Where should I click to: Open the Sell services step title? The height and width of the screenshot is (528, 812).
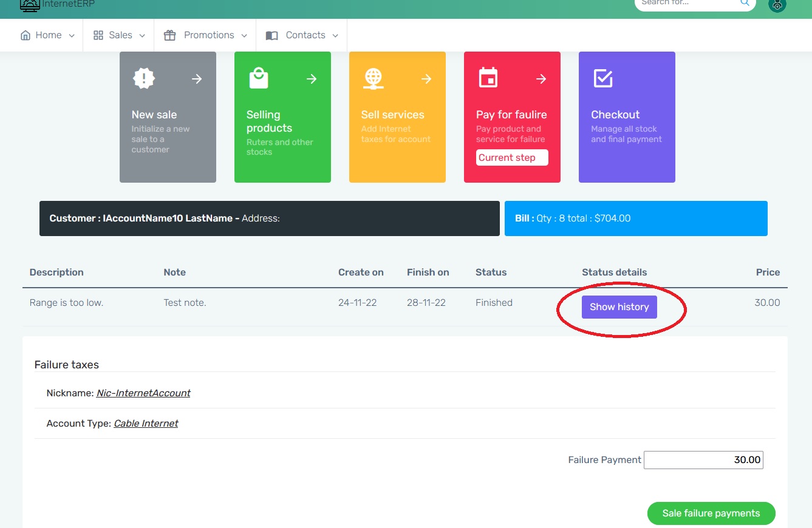tap(393, 115)
